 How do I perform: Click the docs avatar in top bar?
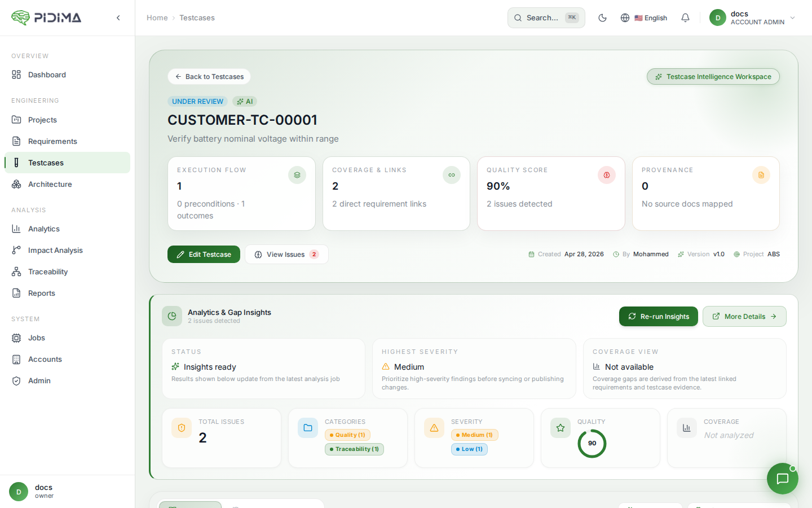pos(718,17)
